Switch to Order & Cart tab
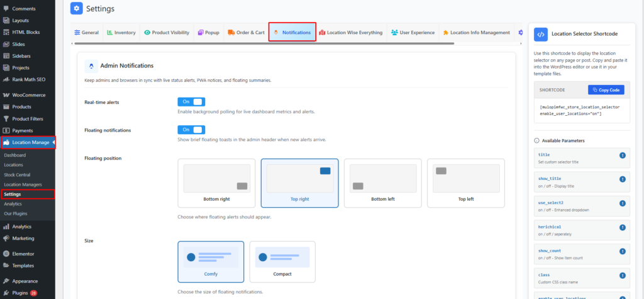 coord(246,32)
